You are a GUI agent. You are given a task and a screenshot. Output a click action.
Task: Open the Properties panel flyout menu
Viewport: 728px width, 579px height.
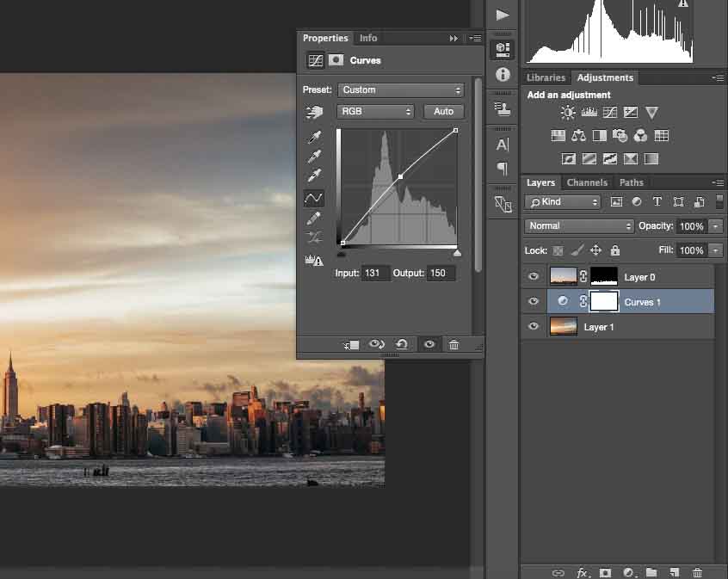coord(475,38)
